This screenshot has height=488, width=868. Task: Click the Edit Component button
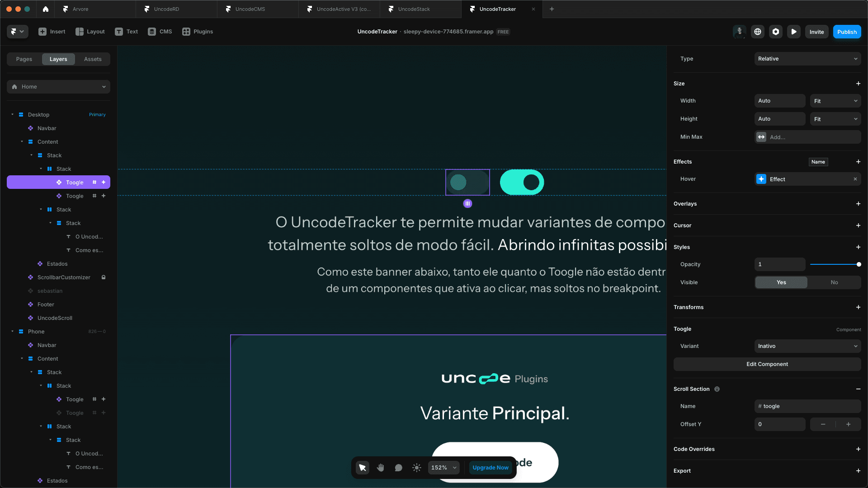(x=767, y=364)
